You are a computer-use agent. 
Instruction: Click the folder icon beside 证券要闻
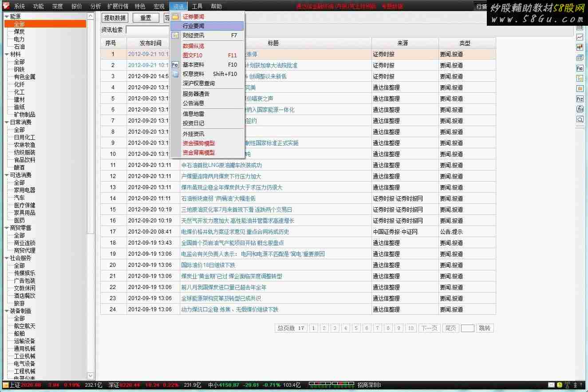pos(175,16)
